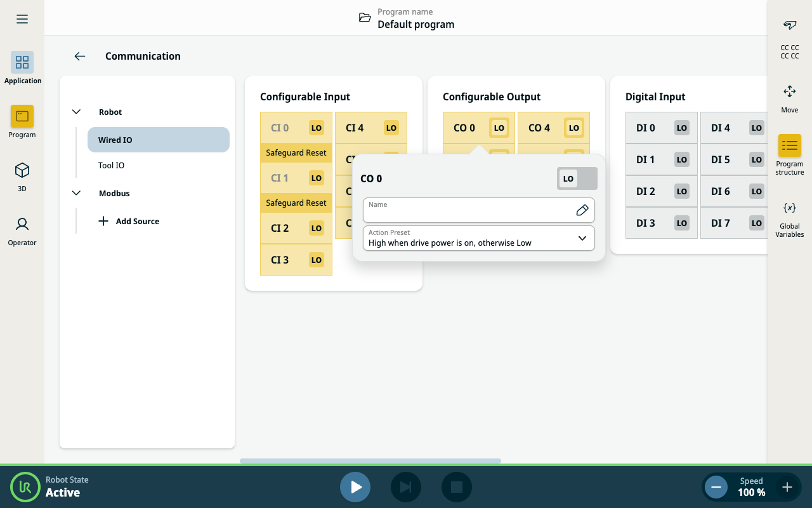Open Global Variables panel

point(790,219)
